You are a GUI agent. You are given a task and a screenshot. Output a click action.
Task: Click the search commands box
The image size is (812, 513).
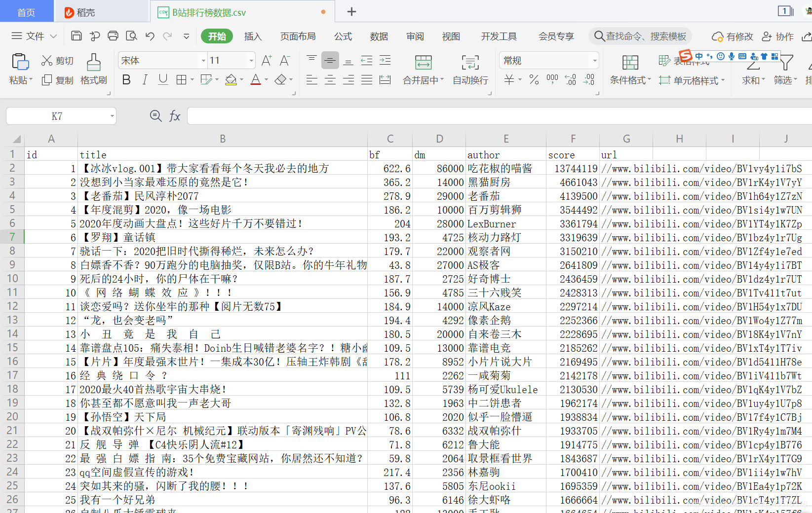tap(640, 36)
